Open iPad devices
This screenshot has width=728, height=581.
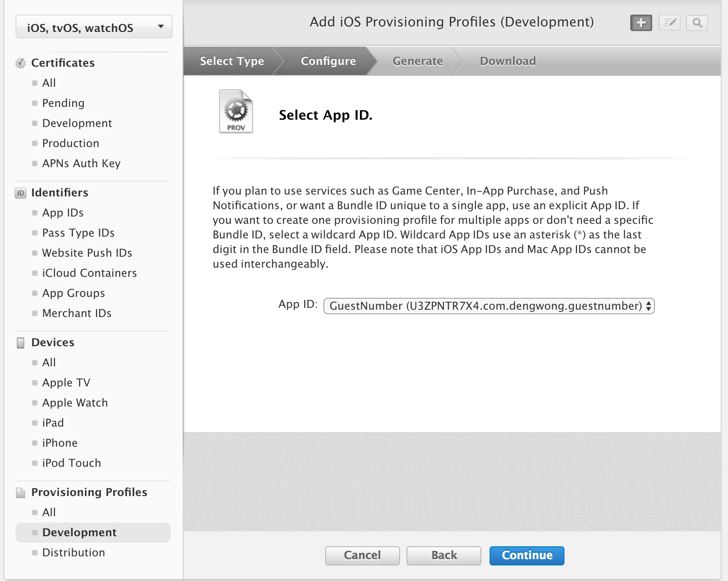[x=53, y=423]
